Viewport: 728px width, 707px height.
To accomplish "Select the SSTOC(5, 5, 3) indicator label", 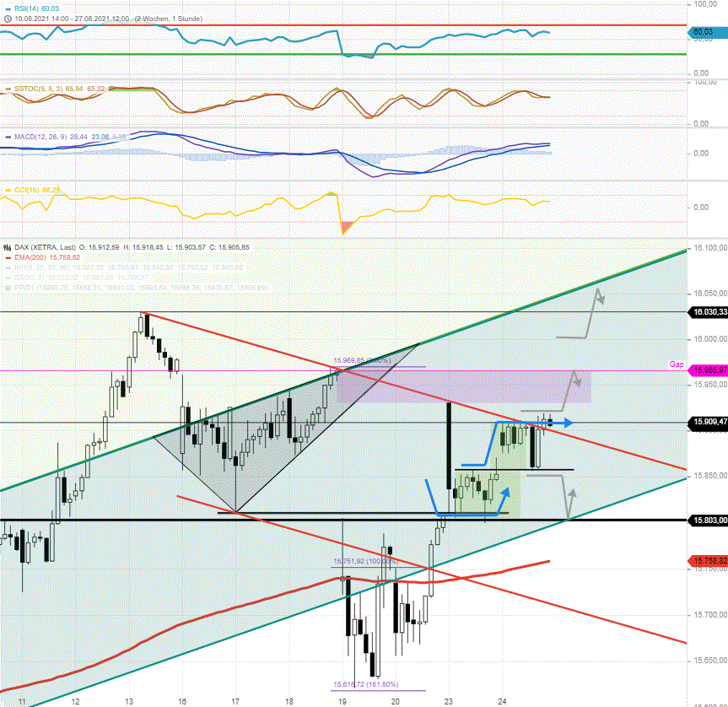I will click(x=59, y=89).
